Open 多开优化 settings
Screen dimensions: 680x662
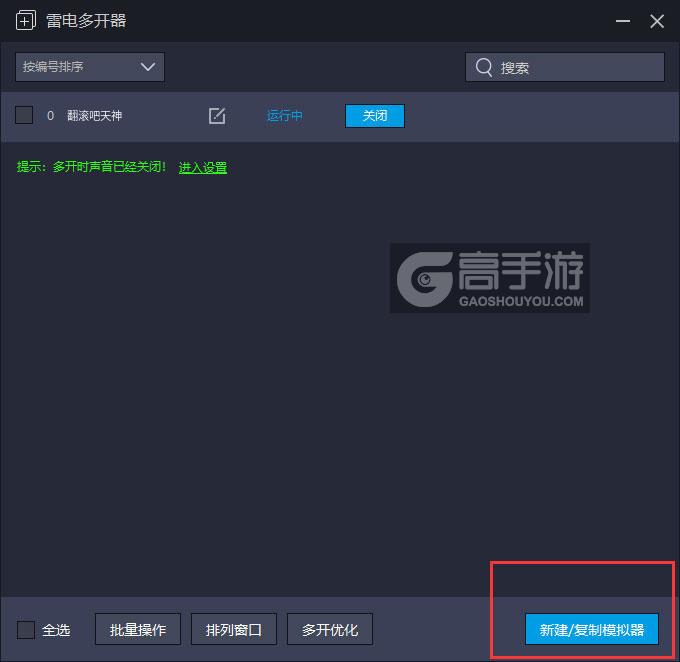tap(330, 629)
